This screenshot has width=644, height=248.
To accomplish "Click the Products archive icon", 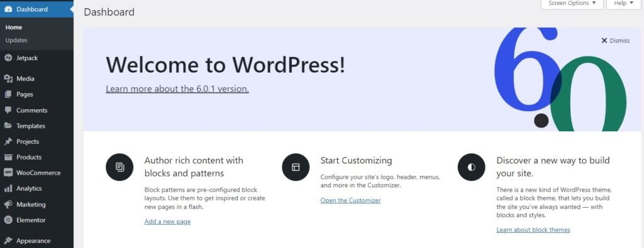I will 8,157.
